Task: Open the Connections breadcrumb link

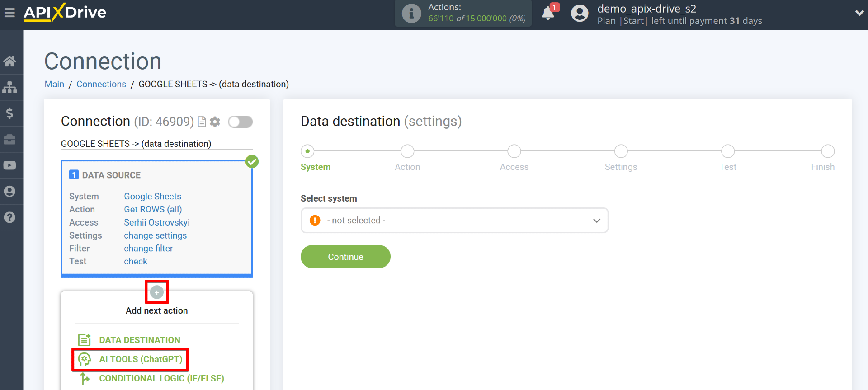Action: pyautogui.click(x=101, y=84)
